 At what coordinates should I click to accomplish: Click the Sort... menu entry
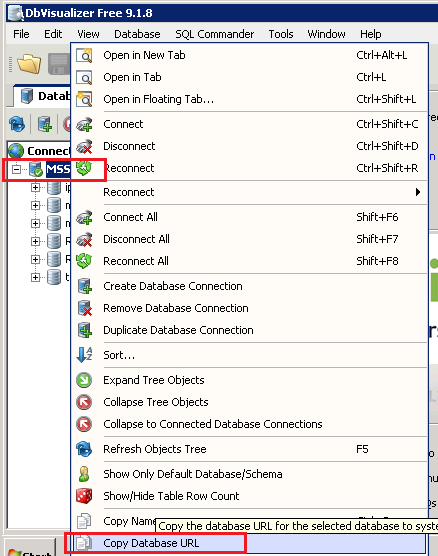(249, 355)
